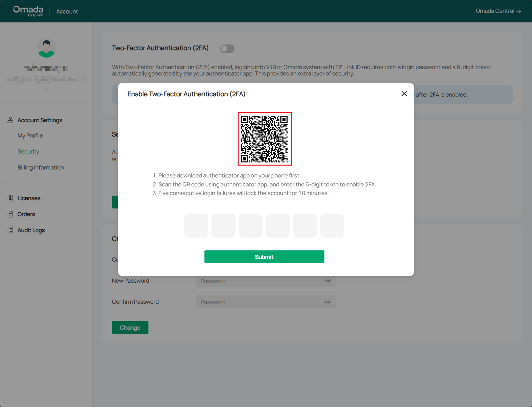Click the fifth token digit box
The image size is (532, 407).
[305, 225]
